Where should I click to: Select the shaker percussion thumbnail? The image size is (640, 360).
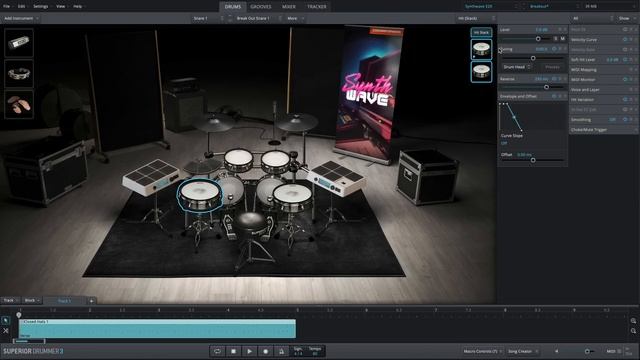(19, 42)
